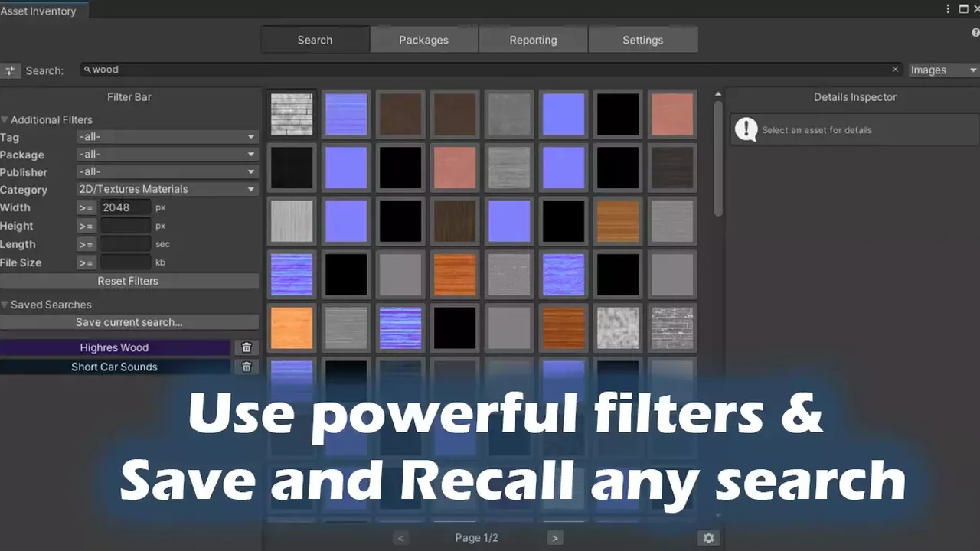Switch to the Reporting tab

pos(534,40)
